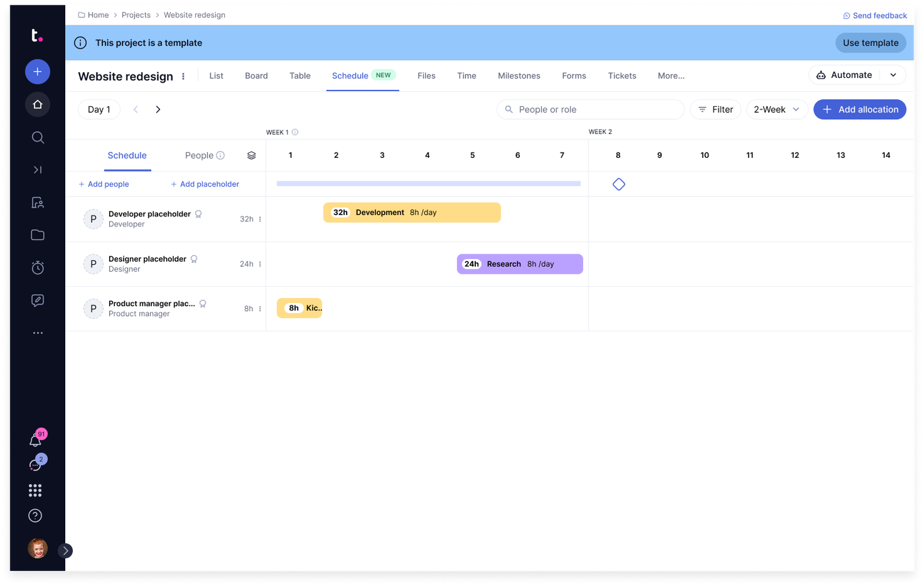Expand the collapsed sidebar with arrow toggle
Screen dimensions: 924x586
(66, 551)
